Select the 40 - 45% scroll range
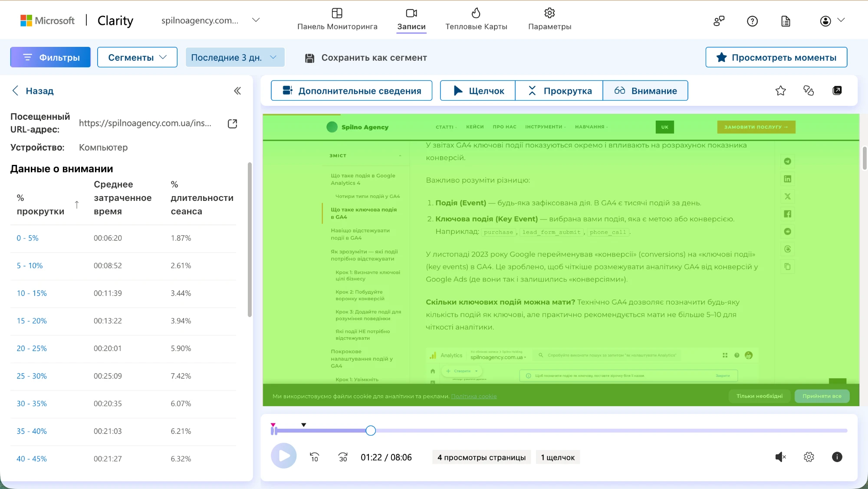 pos(32,459)
